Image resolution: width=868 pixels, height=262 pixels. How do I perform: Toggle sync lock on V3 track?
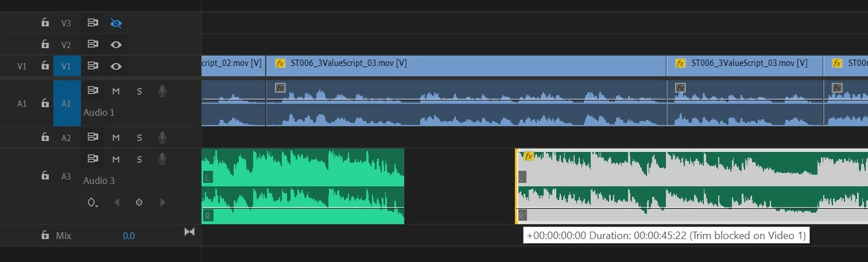click(92, 23)
